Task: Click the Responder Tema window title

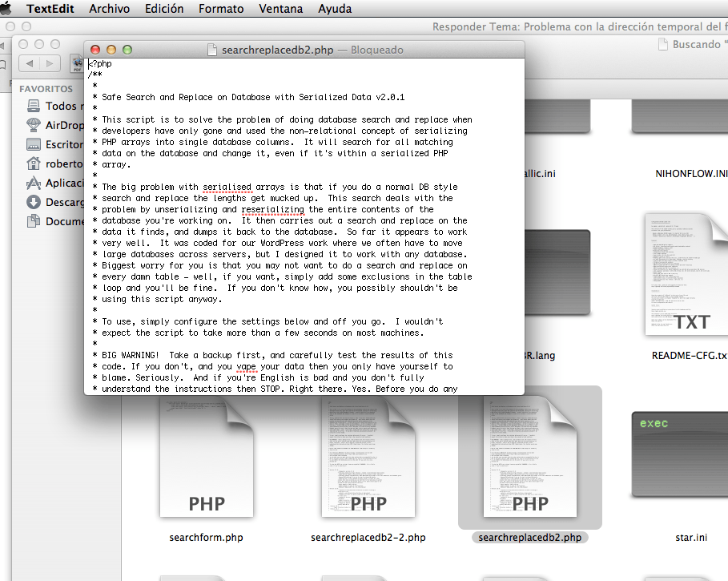Action: coord(580,27)
